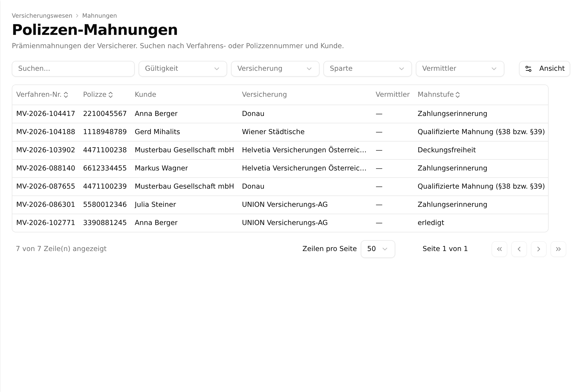582x392 pixels.
Task: Jump to last page double-chevron
Action: coord(558,249)
